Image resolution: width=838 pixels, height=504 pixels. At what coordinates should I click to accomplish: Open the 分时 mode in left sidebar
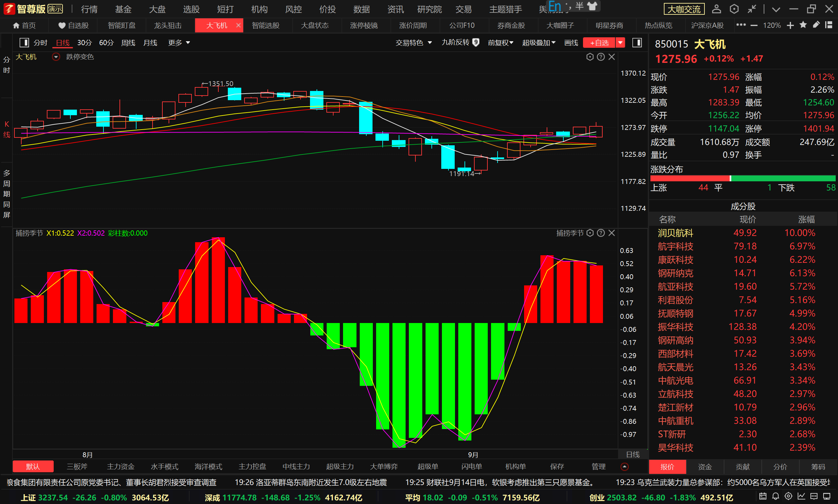pos(7,65)
